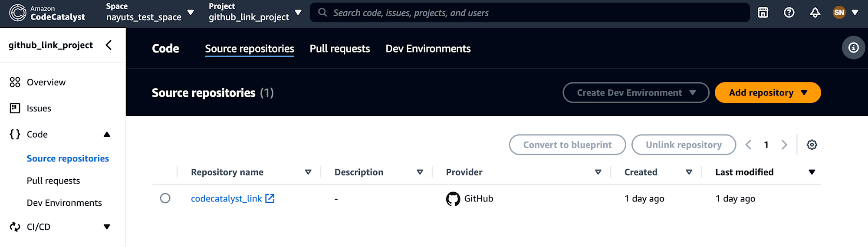The image size is (868, 247).
Task: Collapse sidebar with the left chevron
Action: [108, 45]
